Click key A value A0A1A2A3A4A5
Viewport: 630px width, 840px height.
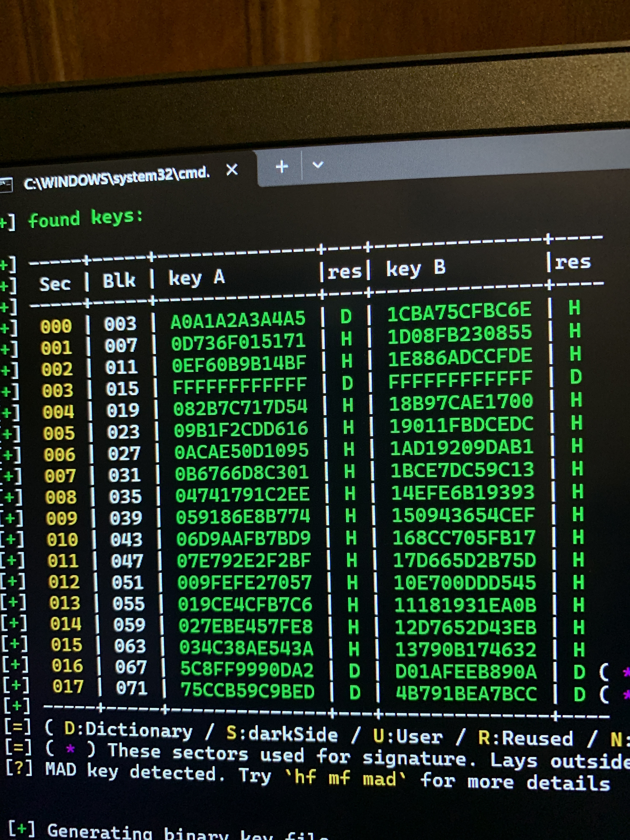[x=238, y=320]
